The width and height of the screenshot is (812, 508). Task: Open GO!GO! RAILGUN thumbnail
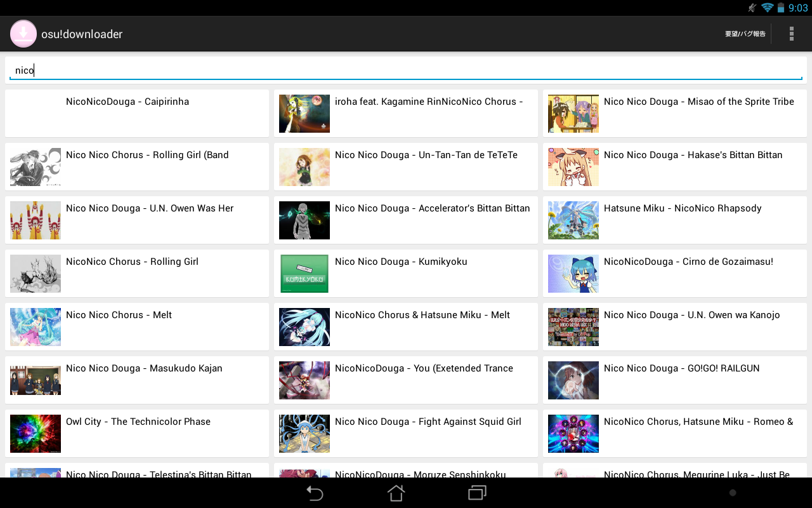(573, 380)
